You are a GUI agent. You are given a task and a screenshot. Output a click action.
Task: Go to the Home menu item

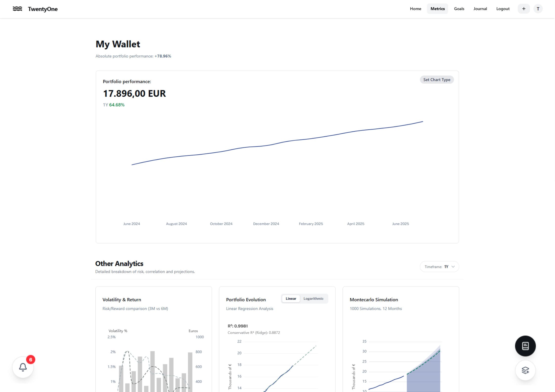pyautogui.click(x=415, y=9)
